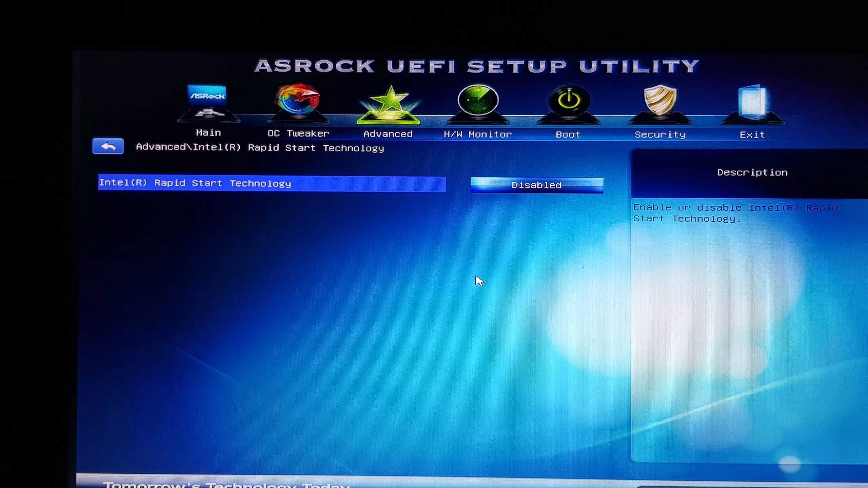Click the breadcrumb path Advanced\Intel(R) Rapid Start Technology
The height and width of the screenshot is (488, 868).
click(260, 148)
